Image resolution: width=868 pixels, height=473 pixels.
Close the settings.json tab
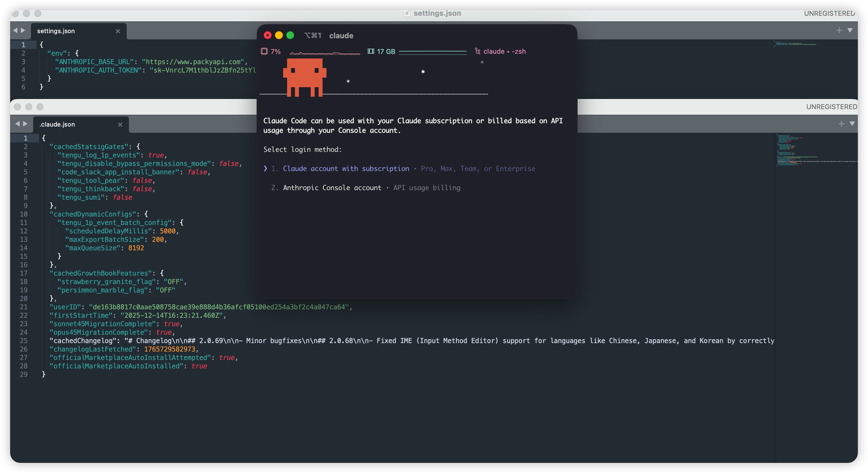pos(118,31)
